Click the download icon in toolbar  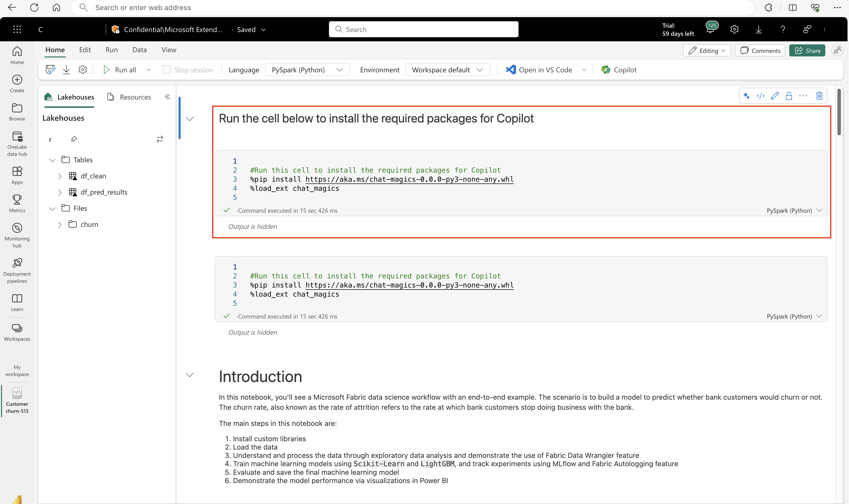(x=67, y=70)
